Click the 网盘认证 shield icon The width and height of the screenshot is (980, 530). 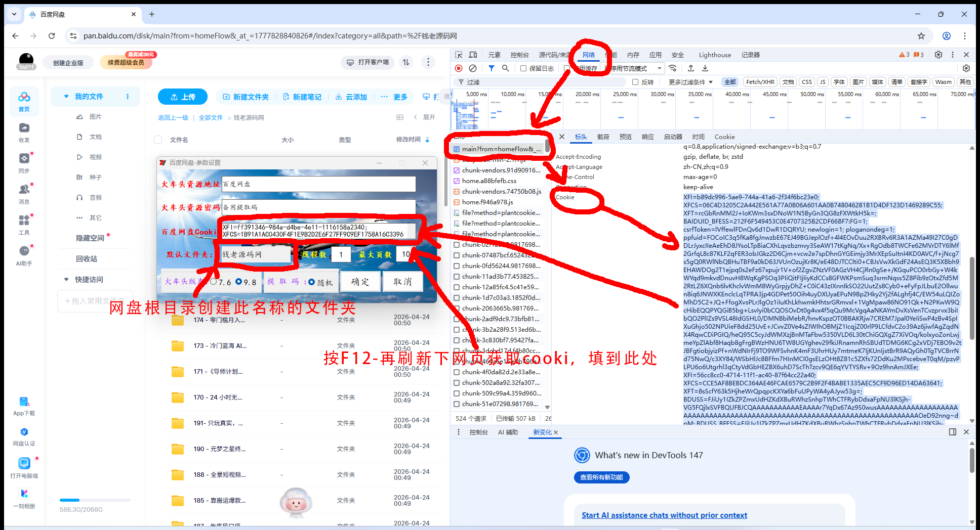tap(24, 432)
